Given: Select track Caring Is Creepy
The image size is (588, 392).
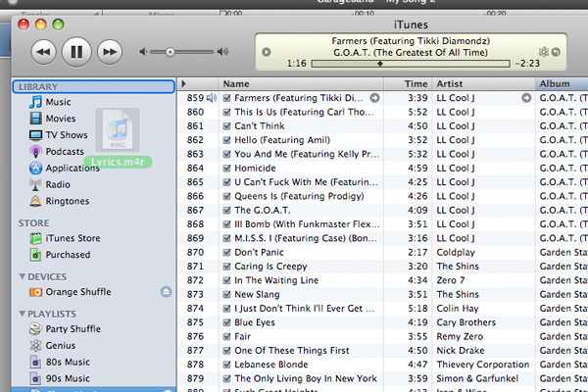Looking at the screenshot, I should point(270,267).
